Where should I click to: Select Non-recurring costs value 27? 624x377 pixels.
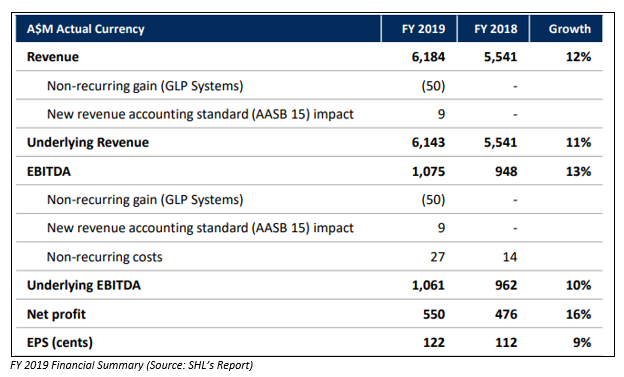[x=437, y=257]
